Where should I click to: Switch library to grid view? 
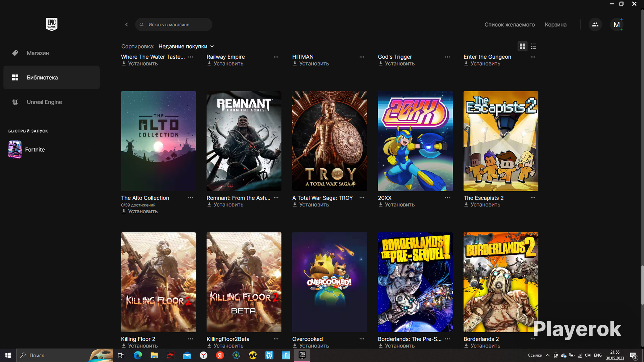pos(522,46)
